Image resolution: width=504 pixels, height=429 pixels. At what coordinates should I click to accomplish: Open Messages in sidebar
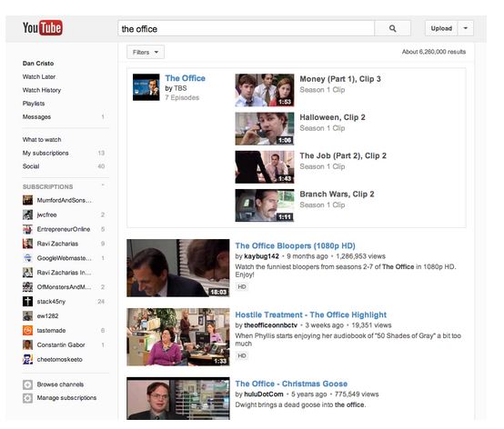tap(36, 117)
